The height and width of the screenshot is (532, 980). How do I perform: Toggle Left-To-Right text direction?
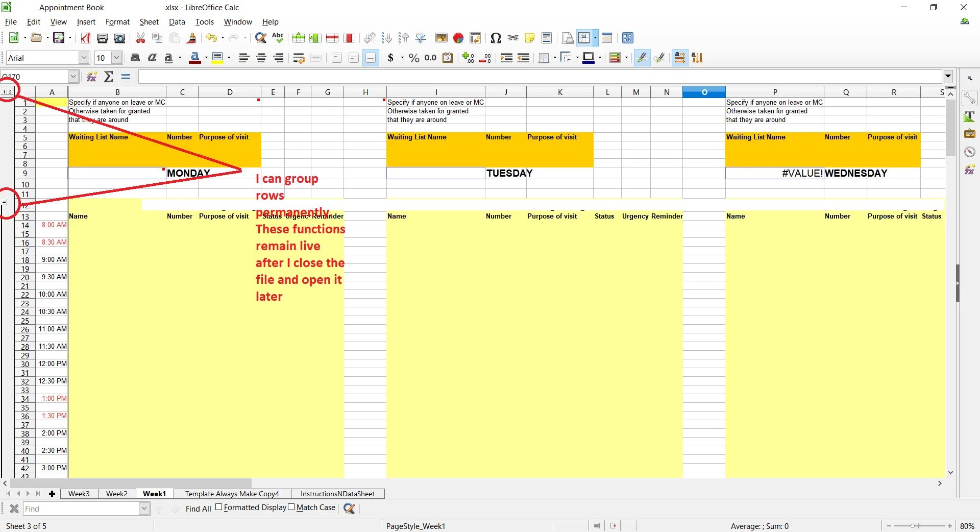coord(680,58)
